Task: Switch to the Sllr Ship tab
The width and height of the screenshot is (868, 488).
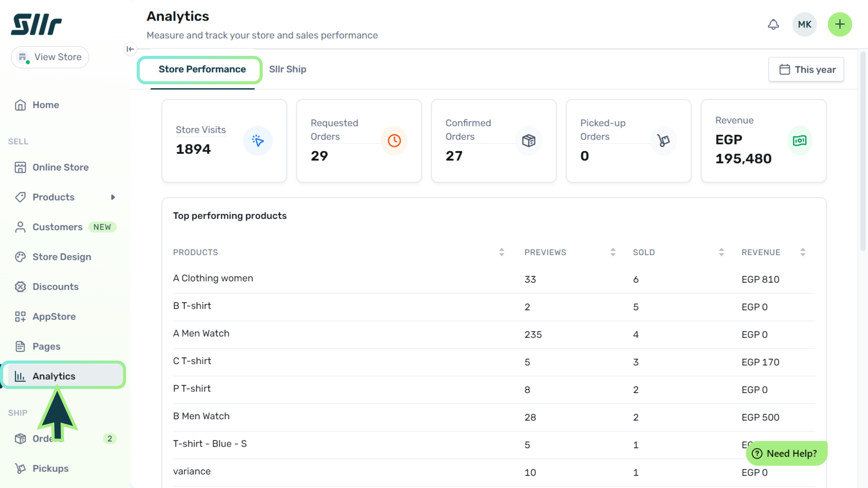Action: [x=287, y=69]
